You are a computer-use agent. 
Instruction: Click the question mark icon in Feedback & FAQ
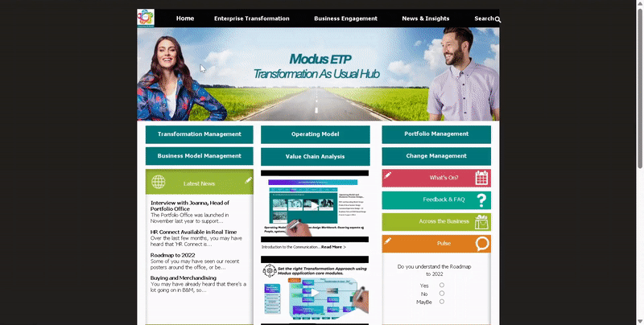click(x=481, y=200)
